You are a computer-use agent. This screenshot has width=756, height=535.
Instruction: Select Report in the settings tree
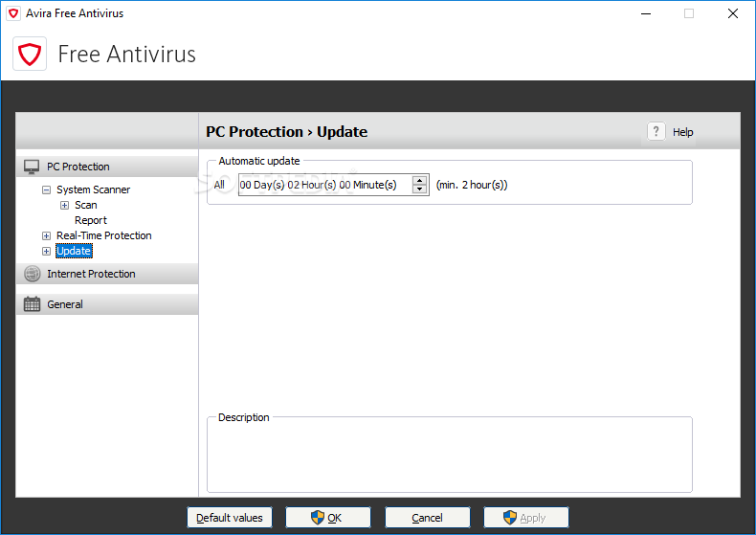(x=91, y=220)
